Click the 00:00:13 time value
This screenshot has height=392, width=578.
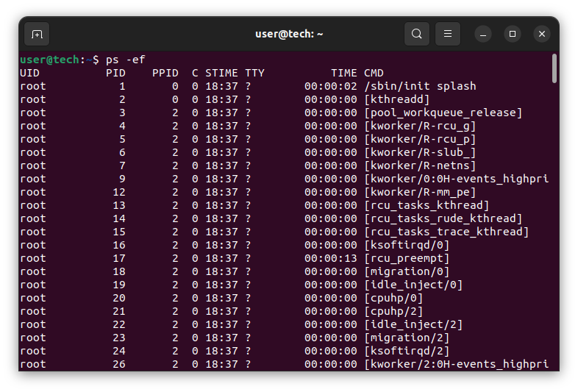click(331, 258)
